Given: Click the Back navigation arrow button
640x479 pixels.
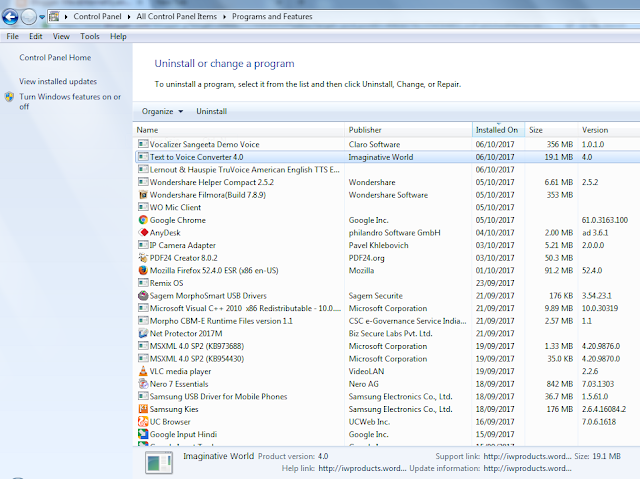Looking at the screenshot, I should point(10,17).
